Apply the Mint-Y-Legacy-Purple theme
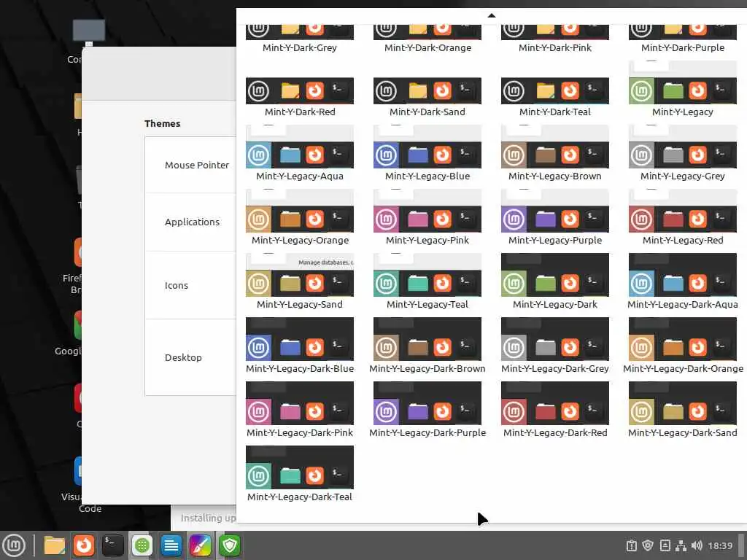The height and width of the screenshot is (560, 747). point(555,218)
